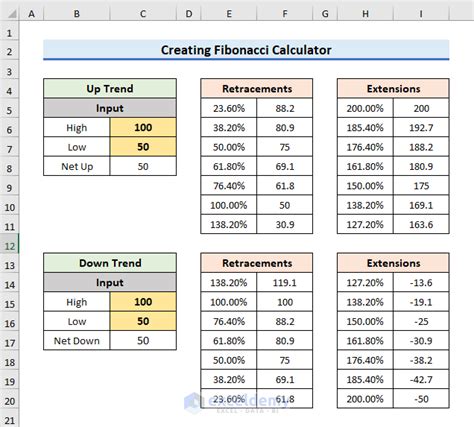Click Down Trend Input header cell
The image size is (474, 427).
(x=110, y=282)
